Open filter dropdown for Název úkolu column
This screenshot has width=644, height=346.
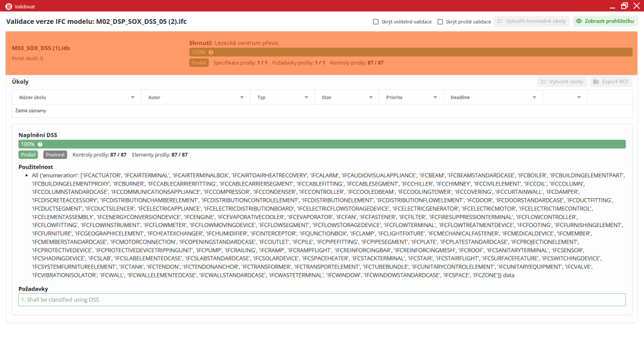coord(132,98)
